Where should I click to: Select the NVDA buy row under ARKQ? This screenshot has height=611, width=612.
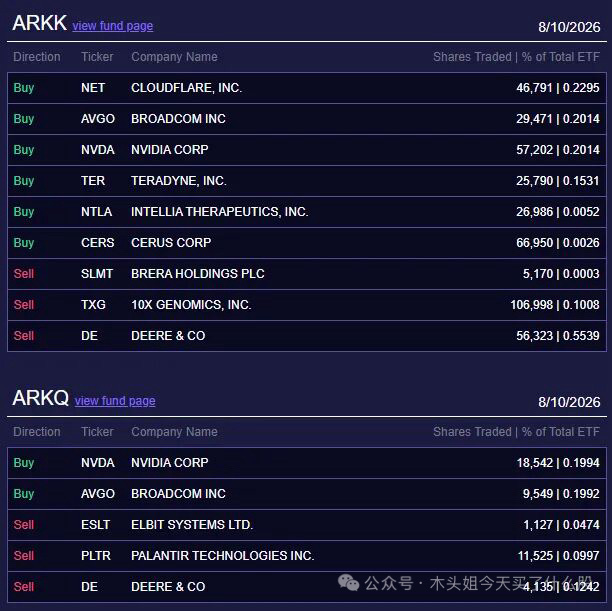pyautogui.click(x=307, y=463)
